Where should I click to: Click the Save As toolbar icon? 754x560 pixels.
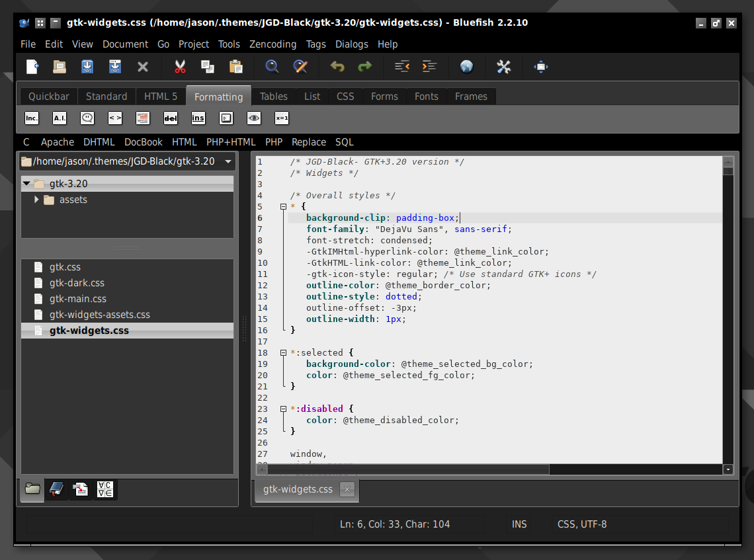coord(115,66)
